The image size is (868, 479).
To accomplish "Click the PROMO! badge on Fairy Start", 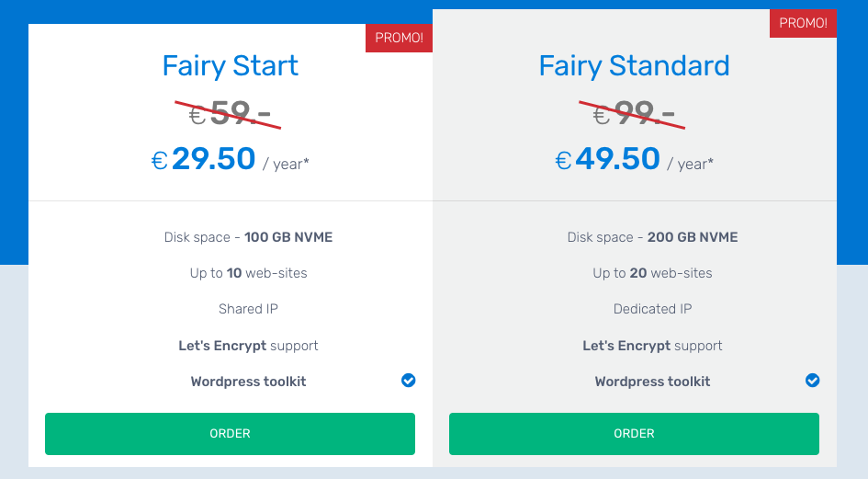I will click(x=400, y=38).
